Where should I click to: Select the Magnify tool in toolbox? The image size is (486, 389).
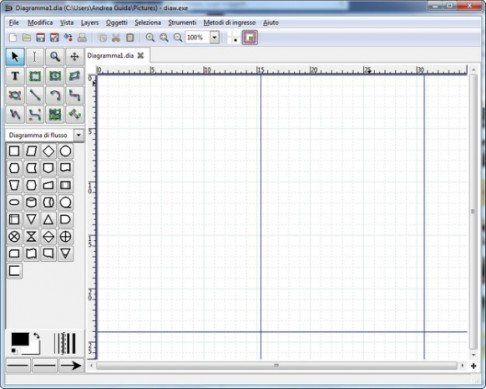(x=55, y=57)
